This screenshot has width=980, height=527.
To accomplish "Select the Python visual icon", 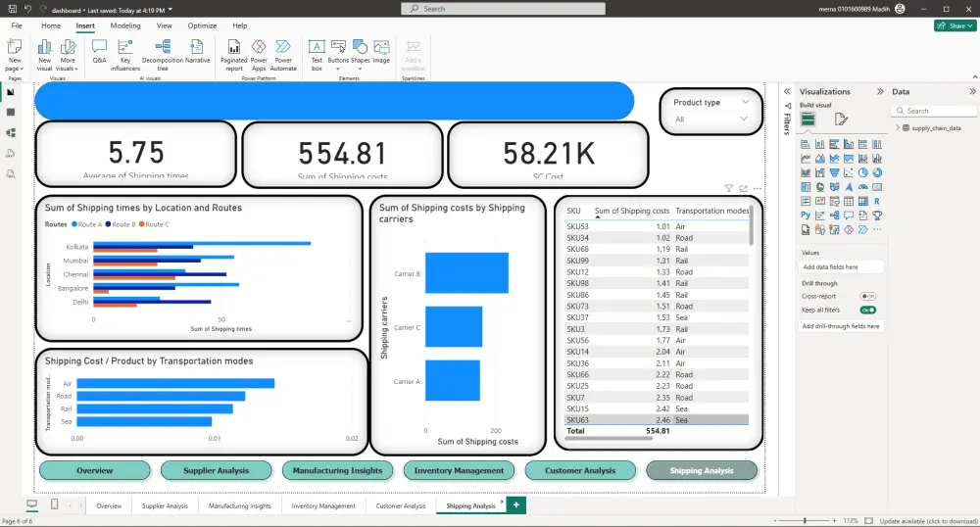I will [x=805, y=216].
